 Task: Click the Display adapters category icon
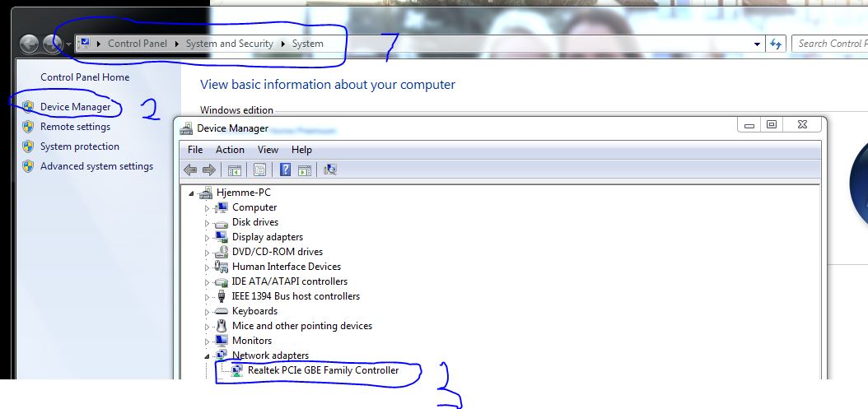point(221,237)
